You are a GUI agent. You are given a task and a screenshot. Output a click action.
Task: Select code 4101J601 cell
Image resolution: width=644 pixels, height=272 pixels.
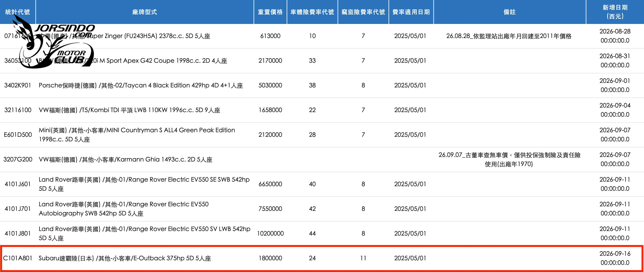point(17,184)
